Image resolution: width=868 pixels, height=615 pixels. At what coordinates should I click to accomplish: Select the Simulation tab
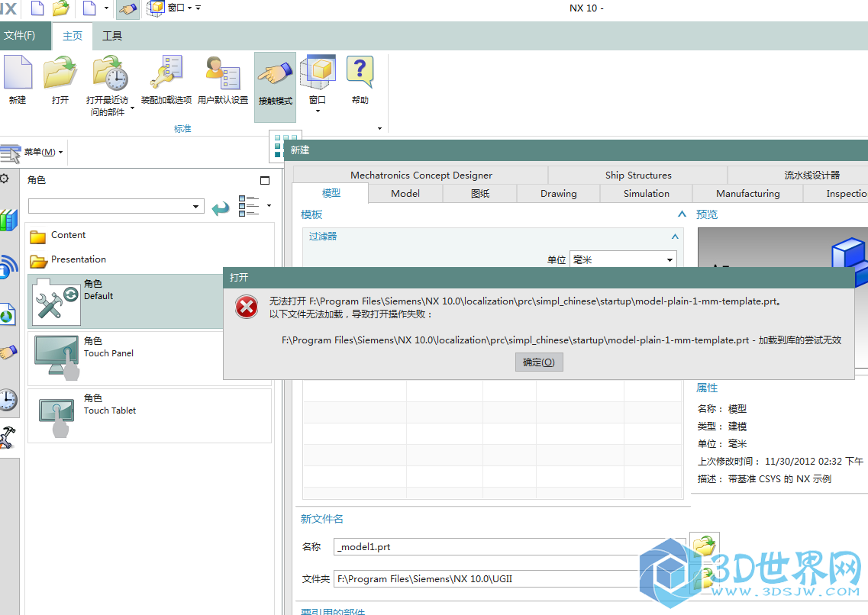[x=647, y=194]
